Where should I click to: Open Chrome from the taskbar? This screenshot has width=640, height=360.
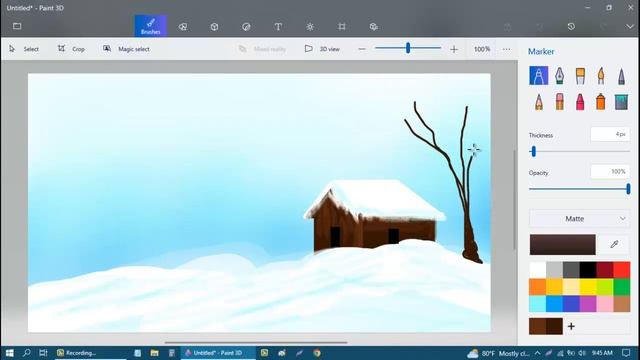point(317,353)
